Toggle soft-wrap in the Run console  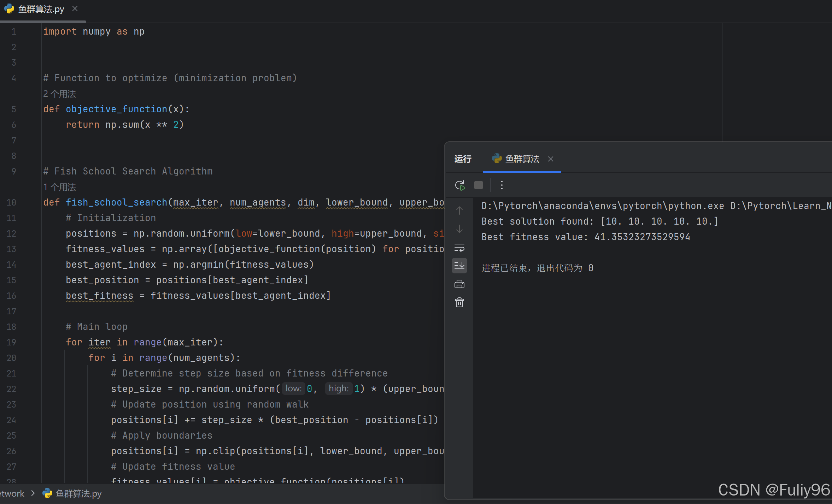click(459, 248)
